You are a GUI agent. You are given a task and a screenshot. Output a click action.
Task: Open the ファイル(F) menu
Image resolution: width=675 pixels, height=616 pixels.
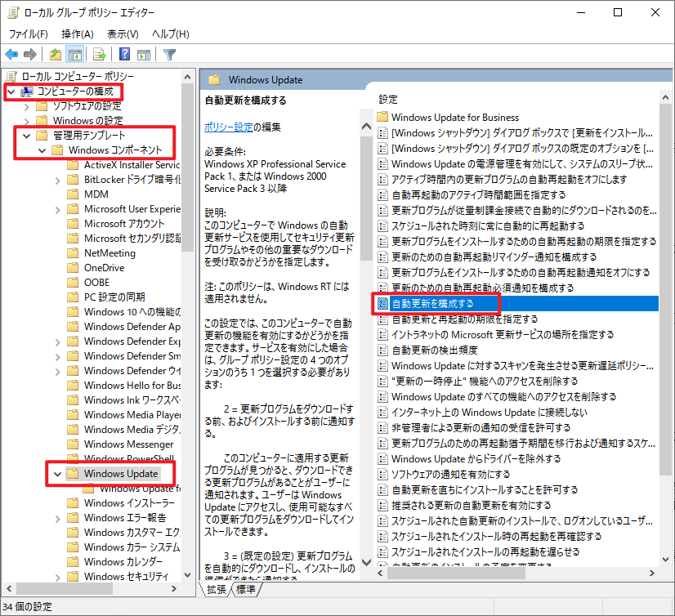[28, 34]
